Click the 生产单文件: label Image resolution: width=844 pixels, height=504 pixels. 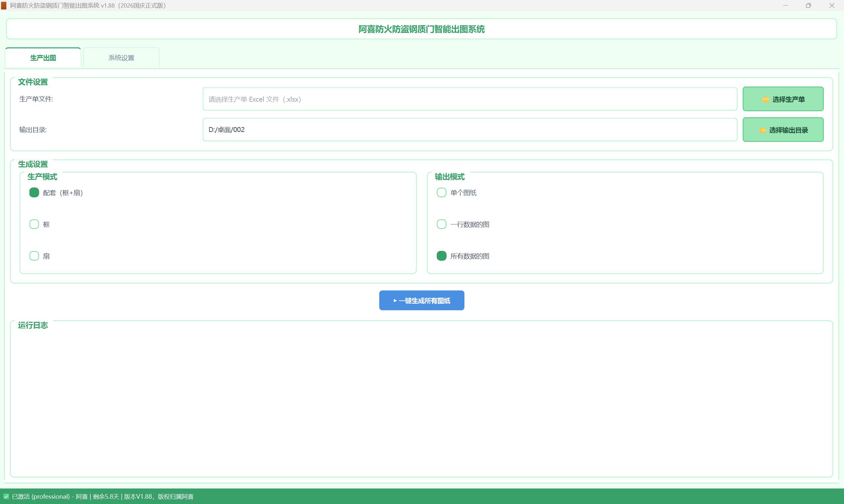tap(36, 99)
